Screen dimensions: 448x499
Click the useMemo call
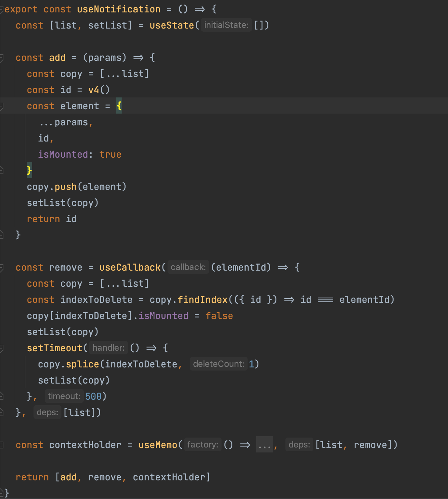pos(158,445)
